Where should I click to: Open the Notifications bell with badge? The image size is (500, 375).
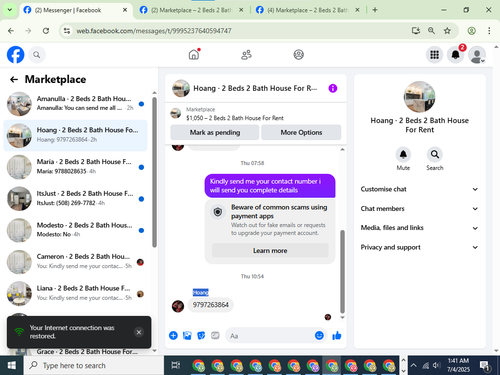point(456,55)
